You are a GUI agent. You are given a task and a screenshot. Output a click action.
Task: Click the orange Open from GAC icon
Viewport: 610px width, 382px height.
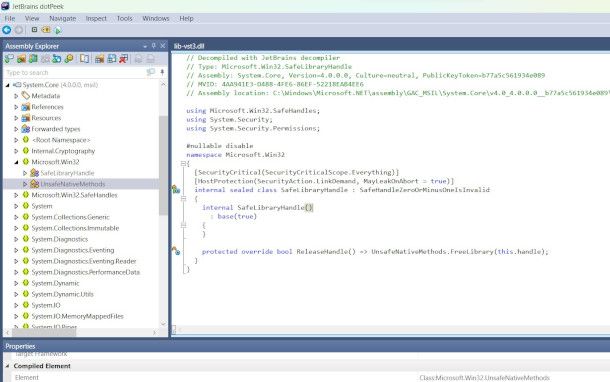pyautogui.click(x=21, y=59)
